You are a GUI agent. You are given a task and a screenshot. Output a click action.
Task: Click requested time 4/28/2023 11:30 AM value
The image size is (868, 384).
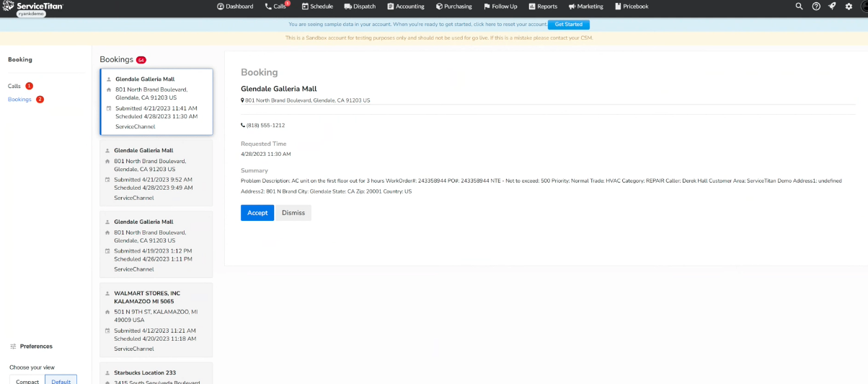[266, 154]
